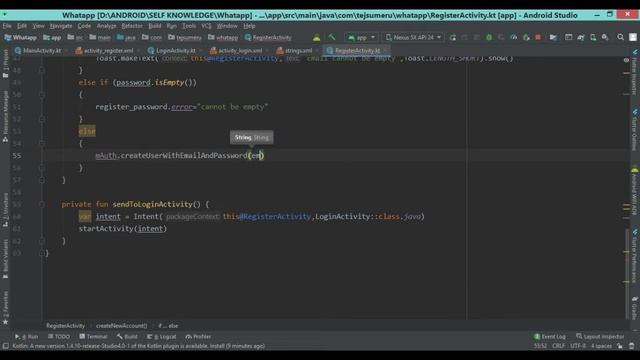Open the Resource Manager side tab
Screen dimensions: 640x360
5,116
